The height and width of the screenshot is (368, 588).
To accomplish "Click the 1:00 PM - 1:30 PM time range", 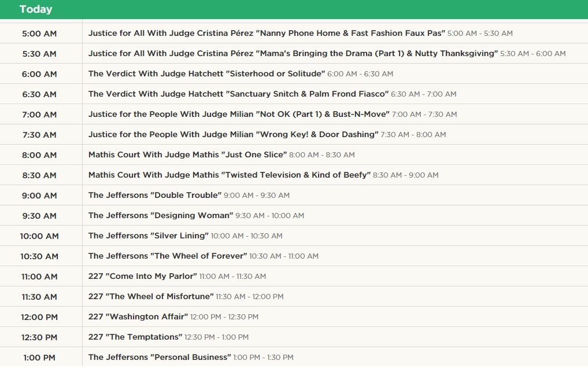I will click(263, 358).
